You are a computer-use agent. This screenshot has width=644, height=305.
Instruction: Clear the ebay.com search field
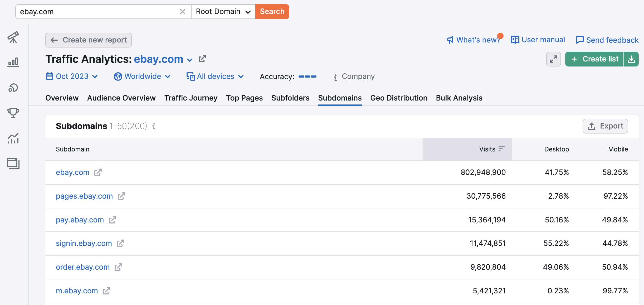(183, 12)
